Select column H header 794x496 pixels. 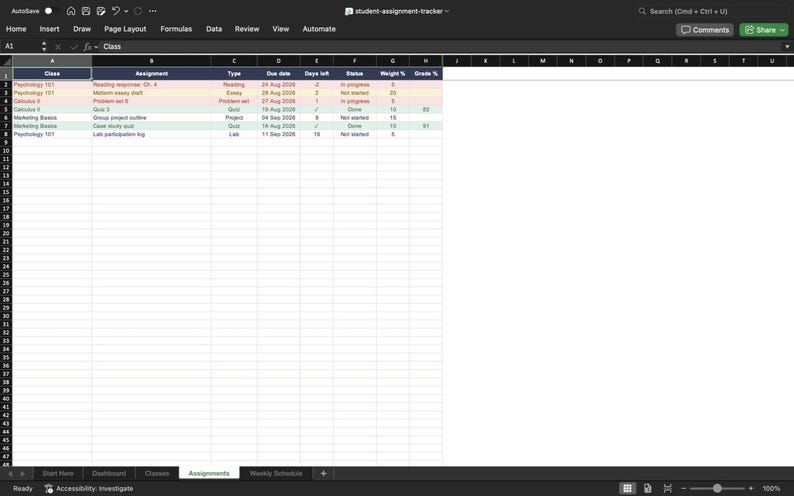point(426,61)
